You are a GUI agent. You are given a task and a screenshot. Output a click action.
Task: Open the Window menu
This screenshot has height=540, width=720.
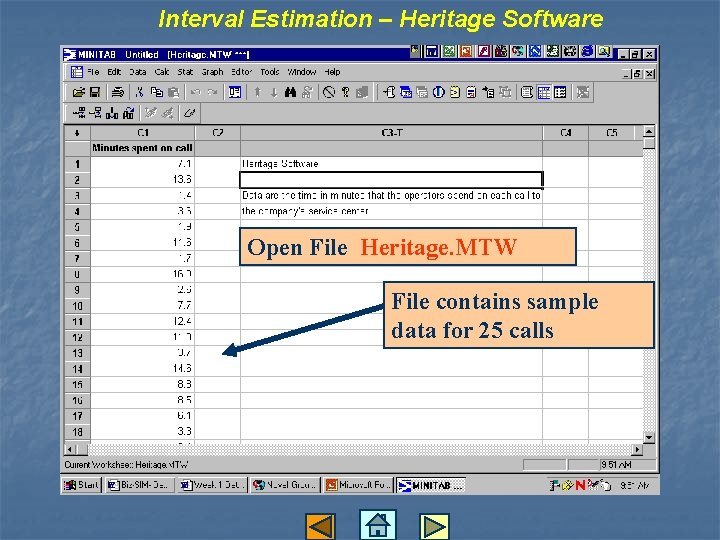[302, 72]
